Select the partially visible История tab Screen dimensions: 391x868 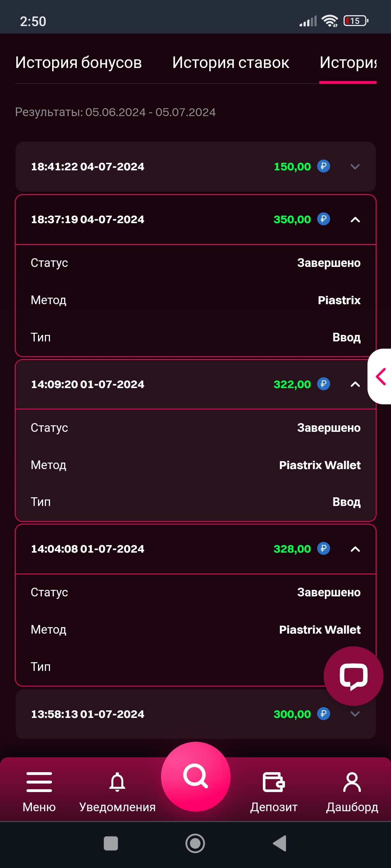(348, 63)
